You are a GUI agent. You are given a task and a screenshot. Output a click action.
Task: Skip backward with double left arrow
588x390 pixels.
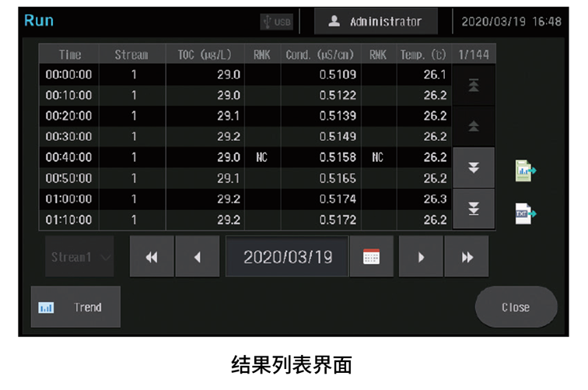[x=152, y=257]
